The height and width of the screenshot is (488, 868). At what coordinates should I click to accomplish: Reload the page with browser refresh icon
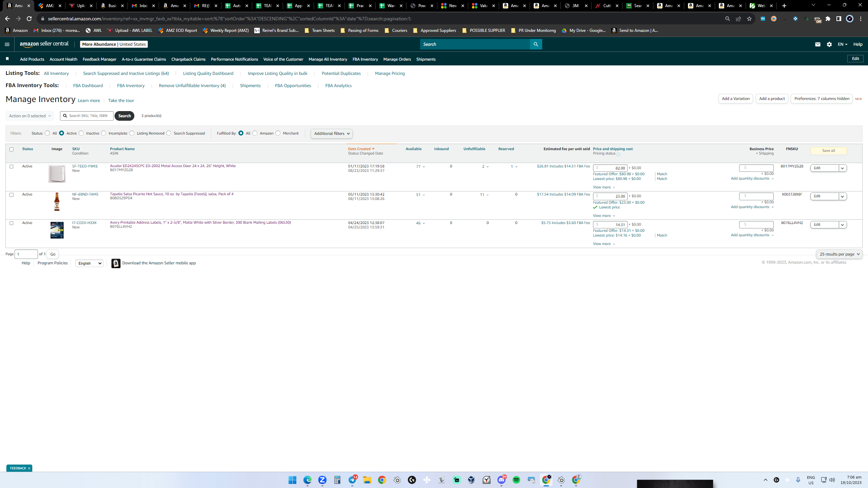pyautogui.click(x=29, y=19)
